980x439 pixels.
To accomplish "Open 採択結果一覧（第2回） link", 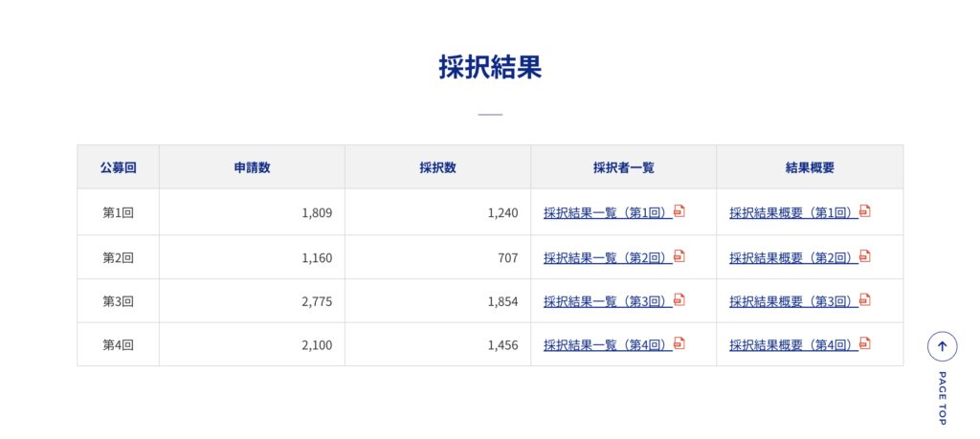I will click(x=606, y=257).
